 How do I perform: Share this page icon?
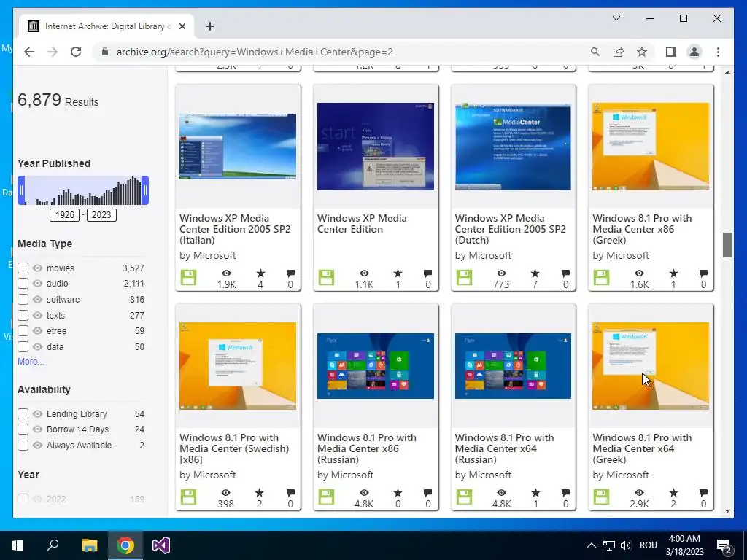619,52
